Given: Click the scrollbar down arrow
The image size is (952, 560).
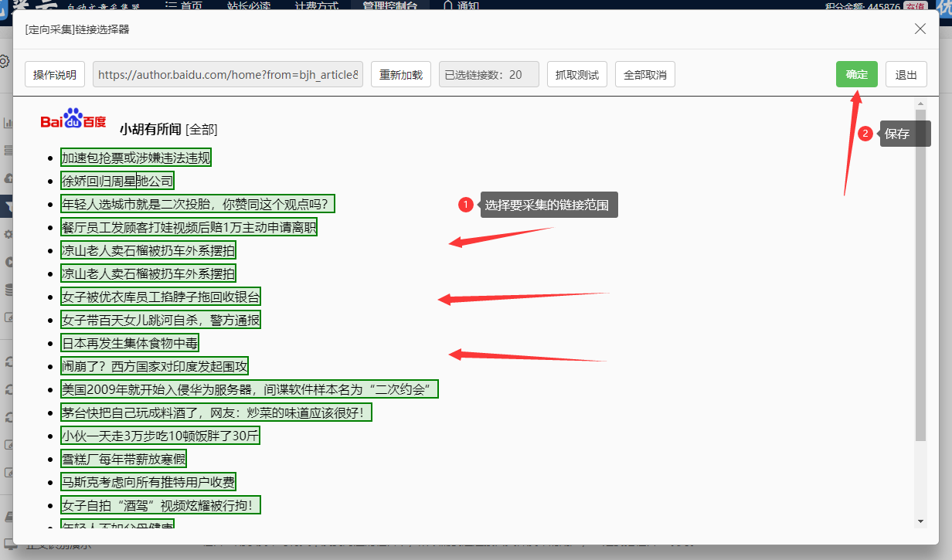Looking at the screenshot, I should pyautogui.click(x=920, y=521).
